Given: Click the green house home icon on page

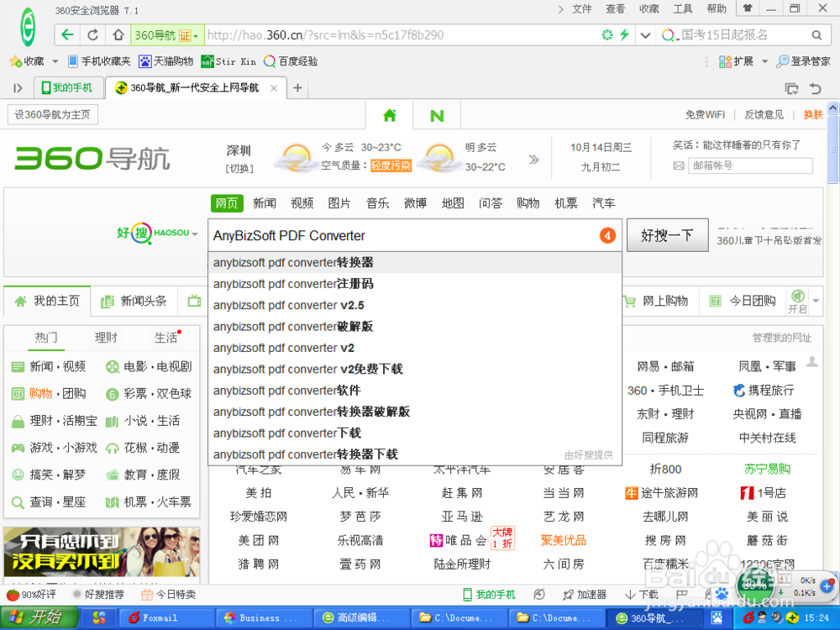Looking at the screenshot, I should tap(390, 115).
